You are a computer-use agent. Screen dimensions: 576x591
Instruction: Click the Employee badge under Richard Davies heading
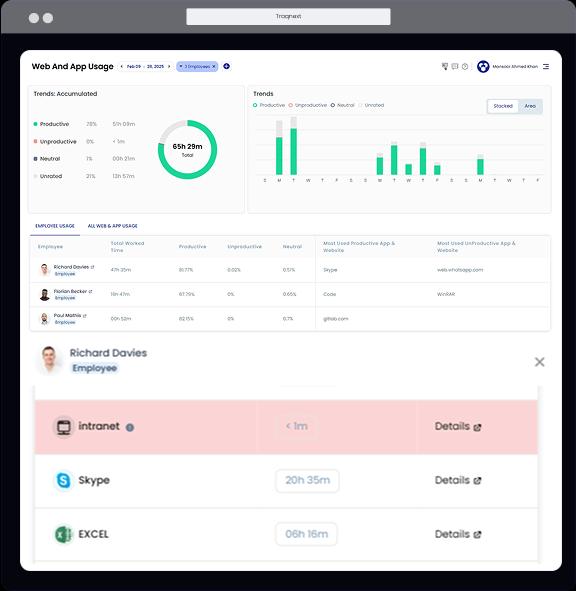click(95, 368)
